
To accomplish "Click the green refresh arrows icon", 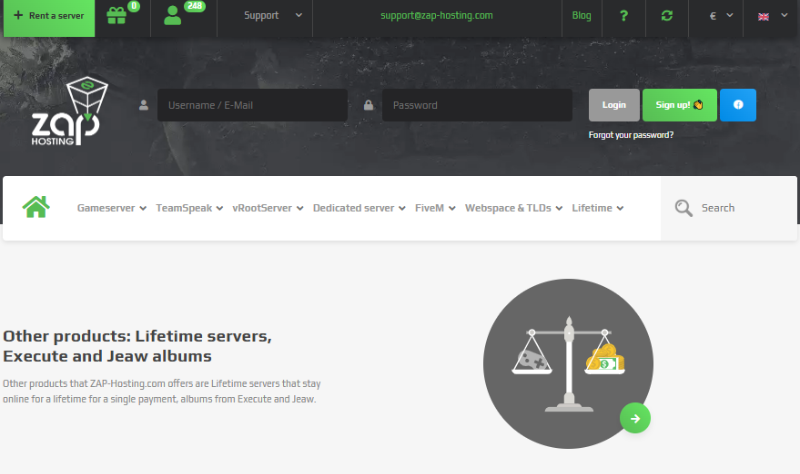I will pos(667,16).
